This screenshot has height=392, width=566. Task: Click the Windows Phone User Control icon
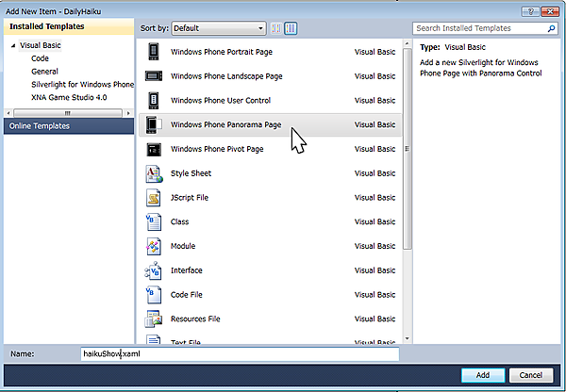155,100
